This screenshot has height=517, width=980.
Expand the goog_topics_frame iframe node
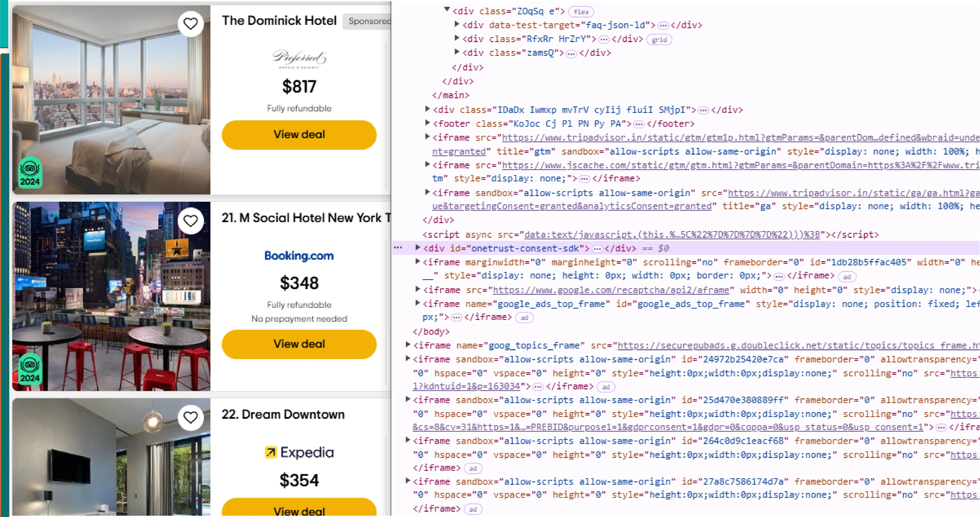pyautogui.click(x=408, y=345)
